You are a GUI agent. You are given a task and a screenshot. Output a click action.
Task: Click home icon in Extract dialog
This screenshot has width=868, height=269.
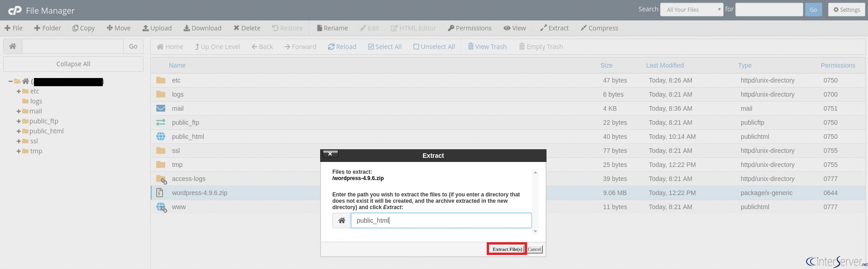[342, 220]
